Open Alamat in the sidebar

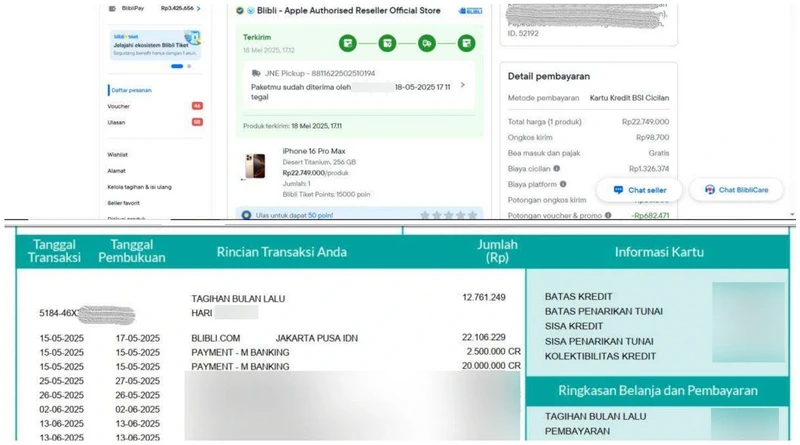click(x=116, y=171)
